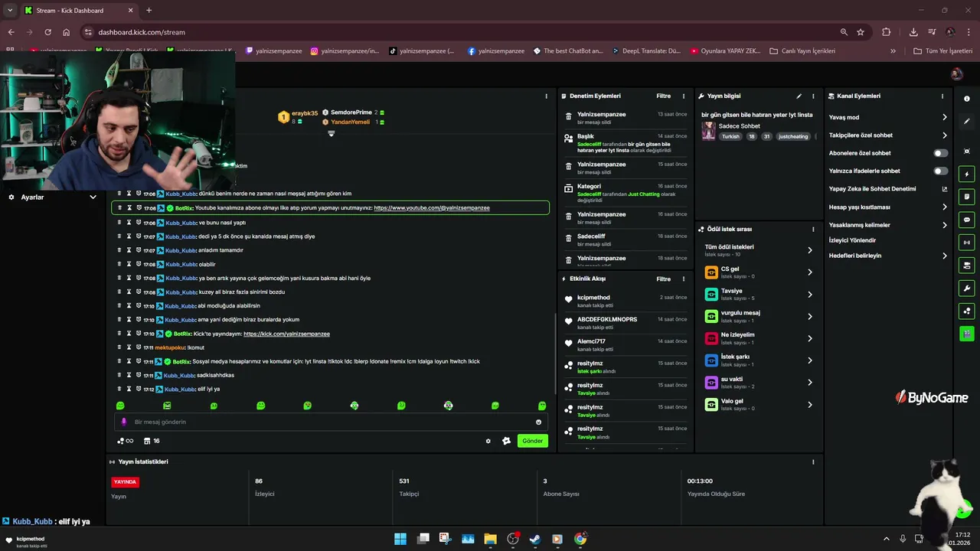Click the store icon showing 16
The width and height of the screenshot is (980, 551).
[x=152, y=441]
